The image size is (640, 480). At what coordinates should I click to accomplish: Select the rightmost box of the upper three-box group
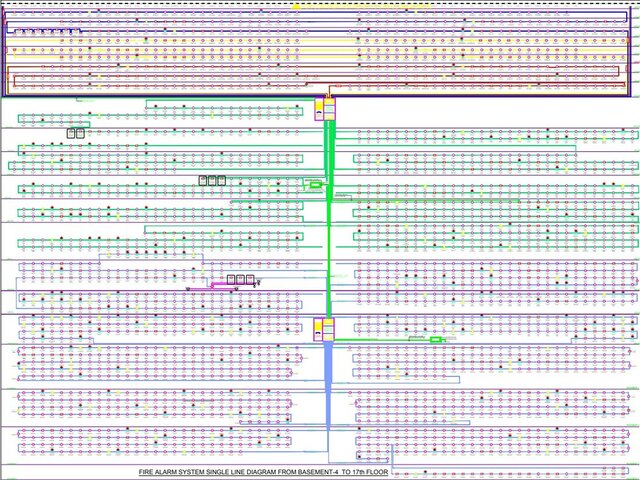click(222, 180)
